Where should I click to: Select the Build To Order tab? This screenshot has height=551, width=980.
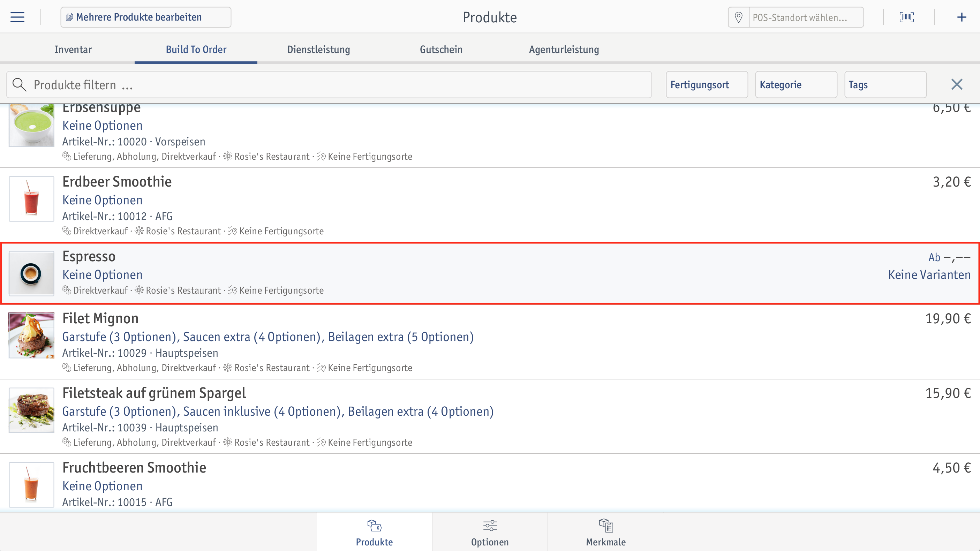[196, 50]
